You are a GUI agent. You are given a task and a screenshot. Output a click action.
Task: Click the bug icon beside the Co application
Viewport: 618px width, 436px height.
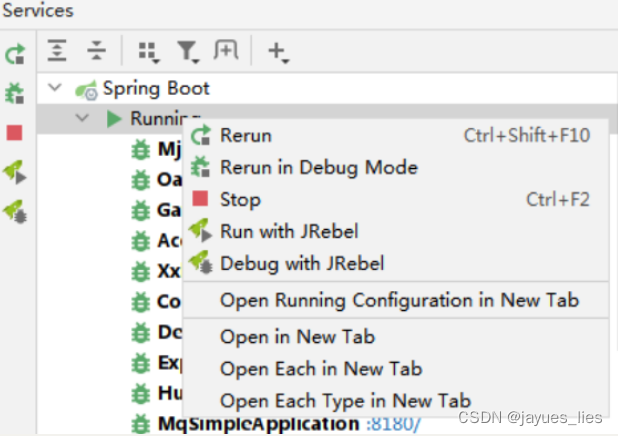point(141,302)
